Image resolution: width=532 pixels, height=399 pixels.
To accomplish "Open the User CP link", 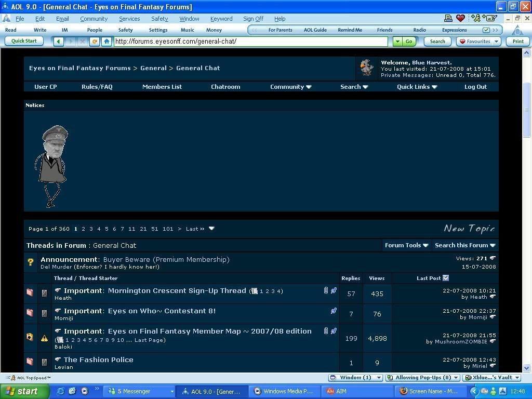I will [x=46, y=87].
